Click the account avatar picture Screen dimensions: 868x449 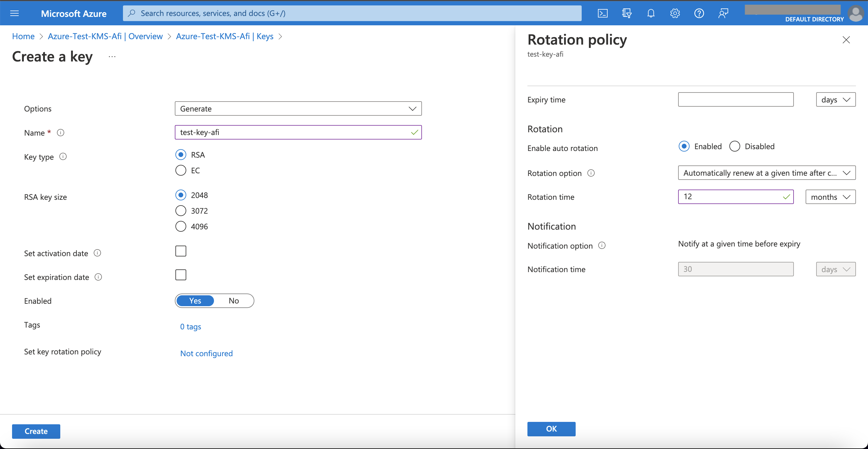pyautogui.click(x=856, y=14)
